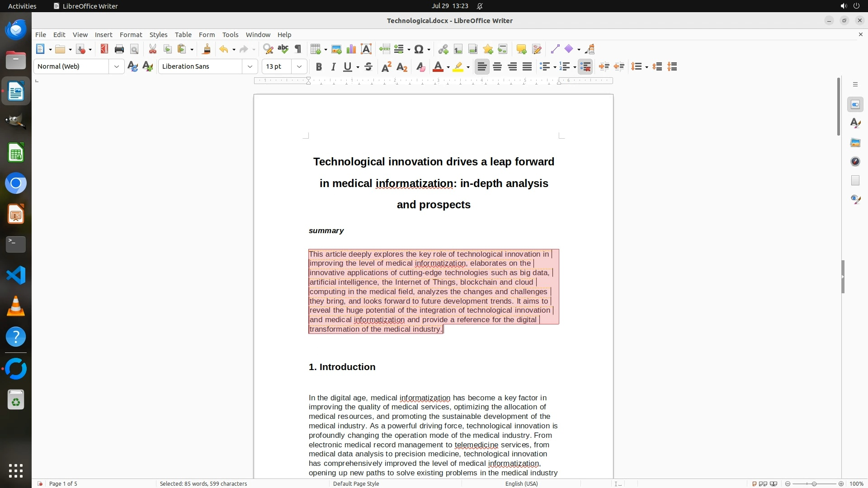Click the Clone Formatting paintbrush icon

(x=207, y=49)
